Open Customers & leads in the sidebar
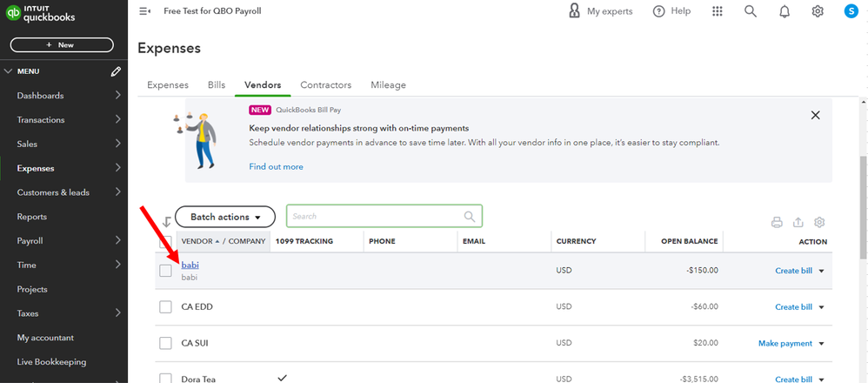This screenshot has height=383, width=868. click(53, 192)
